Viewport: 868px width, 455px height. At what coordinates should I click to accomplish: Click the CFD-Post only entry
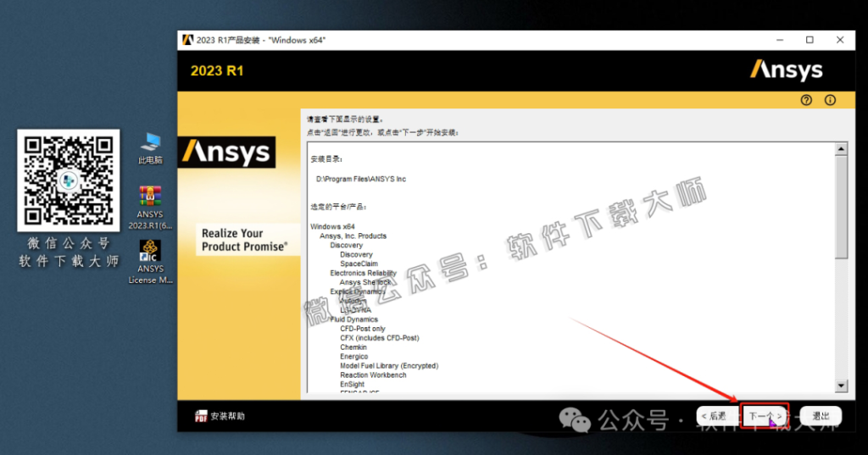tap(363, 329)
